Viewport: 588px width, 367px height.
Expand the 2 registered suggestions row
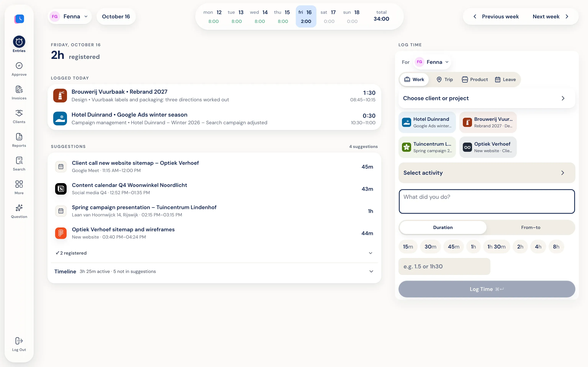click(214, 253)
